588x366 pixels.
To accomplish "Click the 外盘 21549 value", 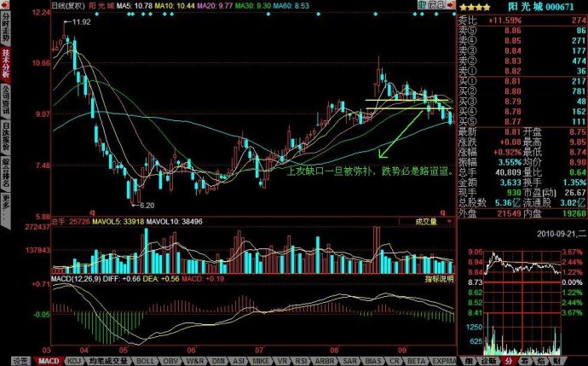I will pyautogui.click(x=510, y=213).
